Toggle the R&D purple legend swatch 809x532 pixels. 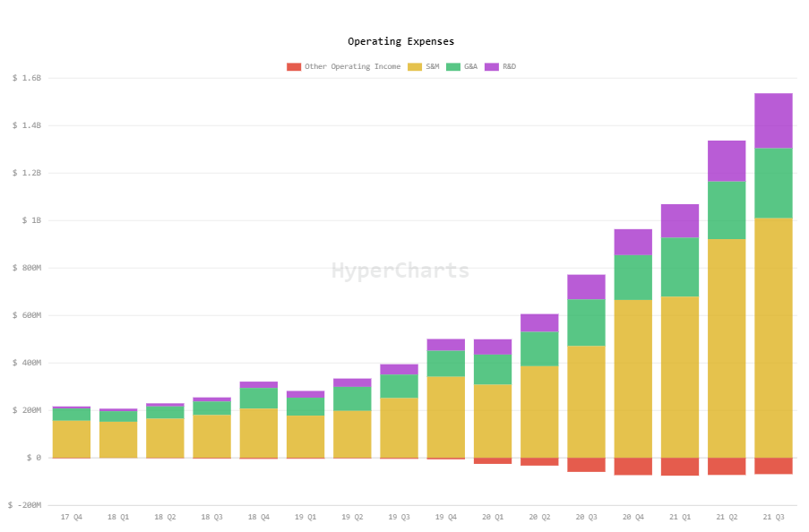click(492, 66)
